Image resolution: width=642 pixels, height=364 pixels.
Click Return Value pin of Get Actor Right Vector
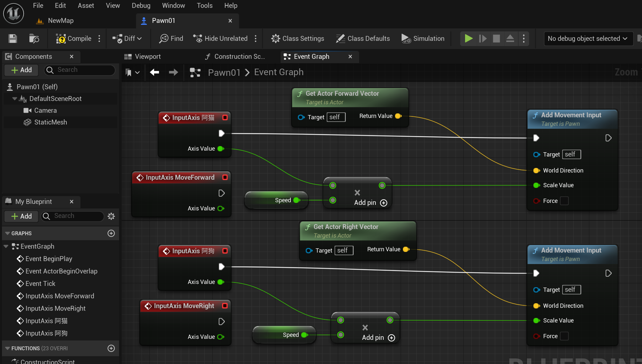406,249
